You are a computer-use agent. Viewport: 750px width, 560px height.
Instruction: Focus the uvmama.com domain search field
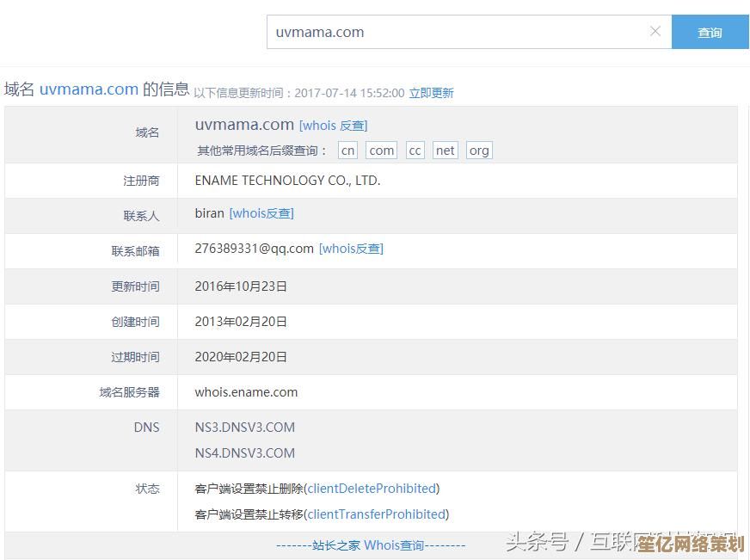(456, 33)
